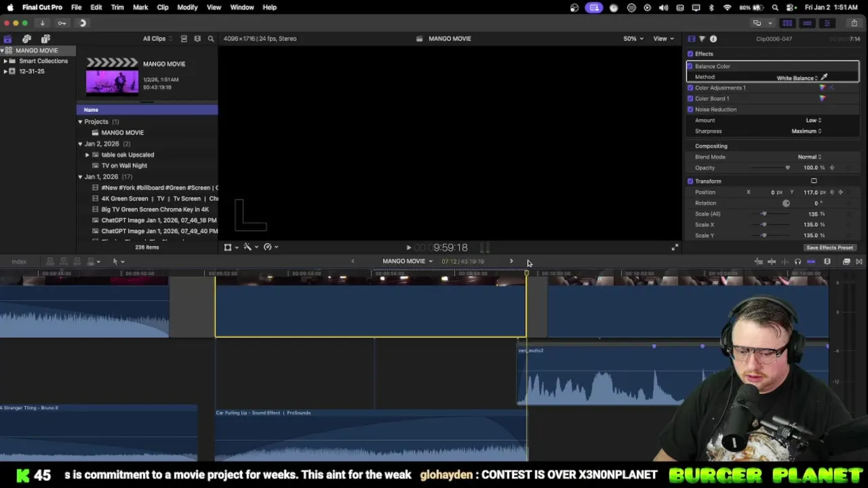Image resolution: width=868 pixels, height=488 pixels.
Task: Open the Window menu
Action: 242,7
